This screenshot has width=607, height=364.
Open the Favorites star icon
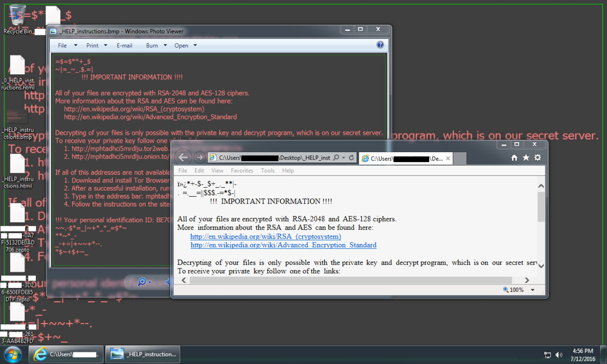tap(526, 158)
